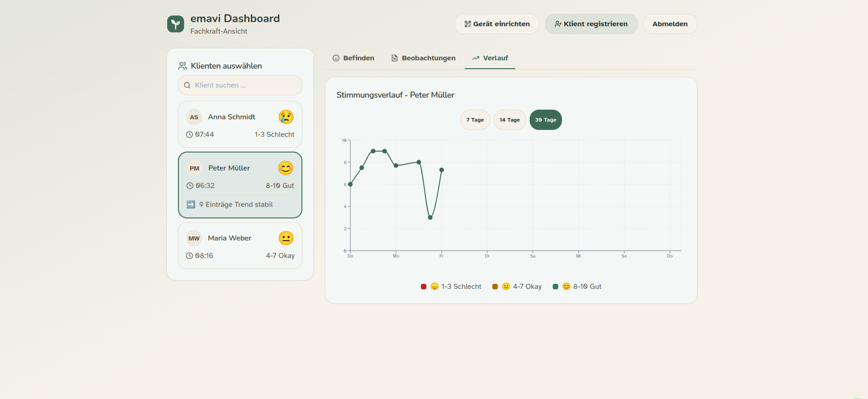868x399 pixels.
Task: Switch to the Beobachtungen tab
Action: click(423, 58)
